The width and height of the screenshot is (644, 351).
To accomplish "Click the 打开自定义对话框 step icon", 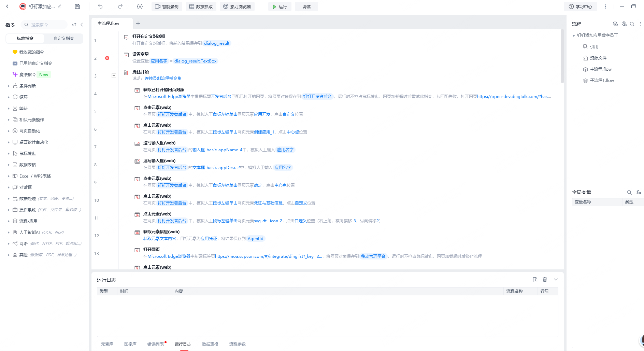I will (126, 37).
